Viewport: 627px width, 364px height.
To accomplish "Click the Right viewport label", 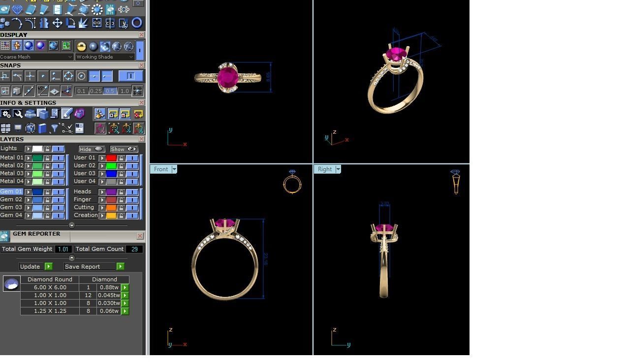I will pyautogui.click(x=325, y=169).
